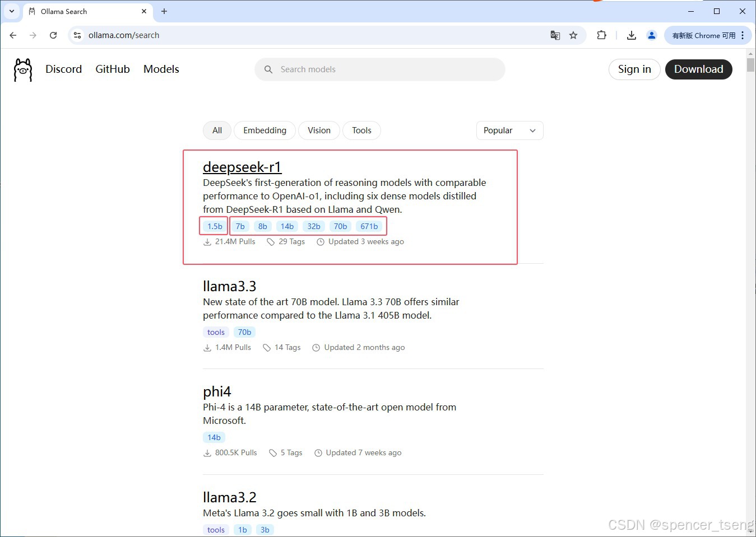The width and height of the screenshot is (756, 537).
Task: Click the page vertical scrollbar thumb
Action: (x=750, y=65)
